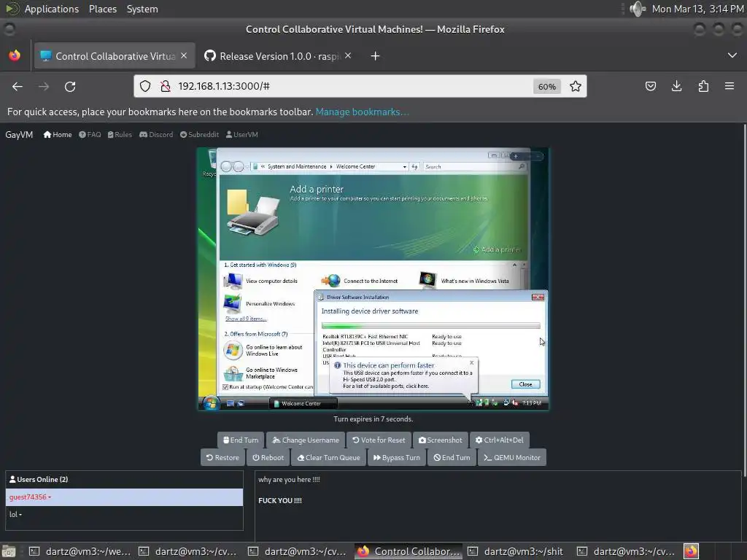Open the System menu

pyautogui.click(x=142, y=9)
